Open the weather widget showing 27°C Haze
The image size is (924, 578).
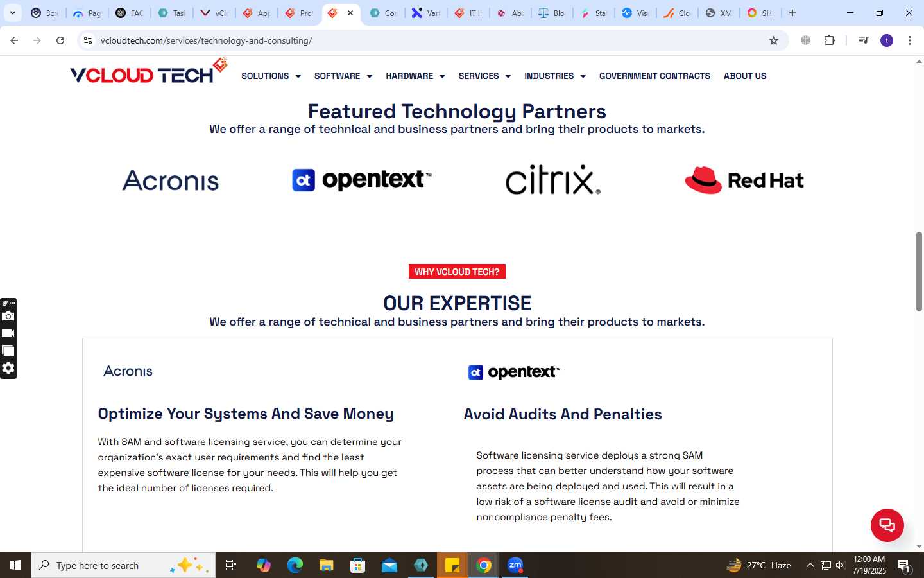coord(758,565)
